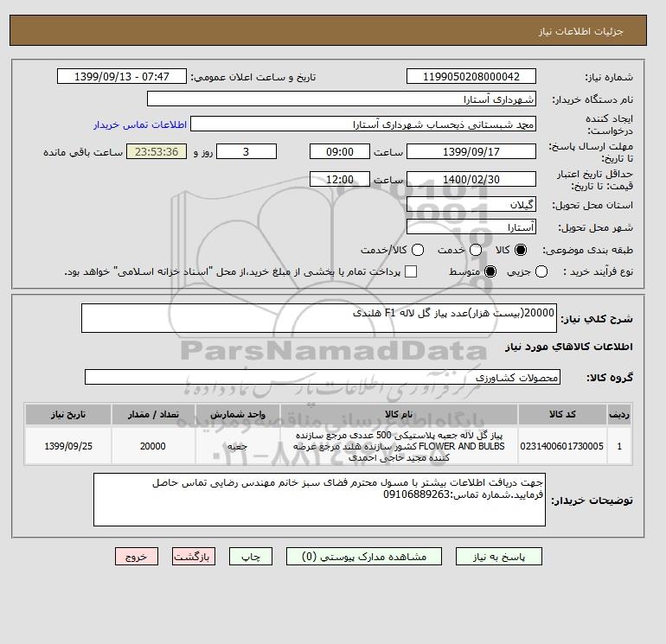Image resolution: width=666 pixels, height=644 pixels.
Task: Select the کالا/خدمت radio button
Action: [x=418, y=250]
